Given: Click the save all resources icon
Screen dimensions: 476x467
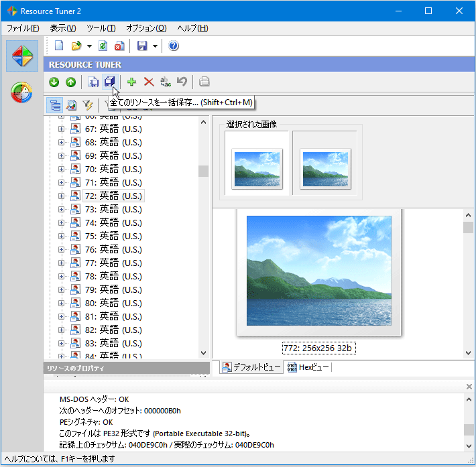Looking at the screenshot, I should [109, 82].
